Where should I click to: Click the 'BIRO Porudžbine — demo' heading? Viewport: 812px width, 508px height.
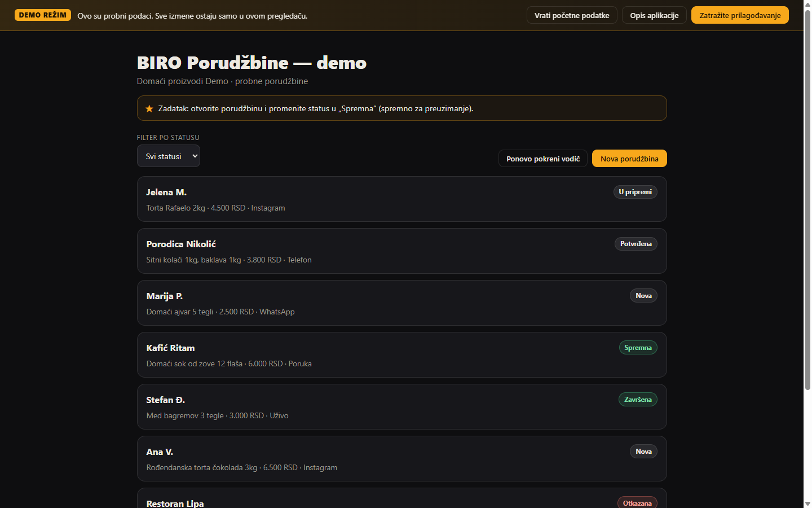251,63
